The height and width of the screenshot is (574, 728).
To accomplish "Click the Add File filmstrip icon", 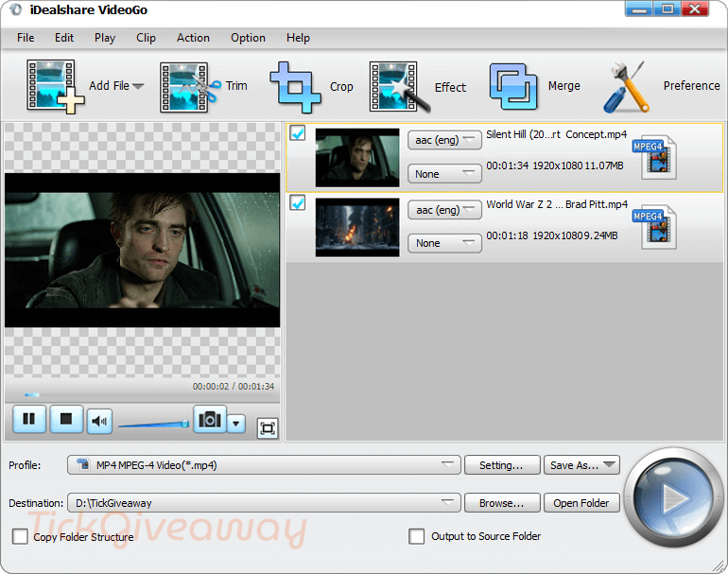I will coord(55,86).
